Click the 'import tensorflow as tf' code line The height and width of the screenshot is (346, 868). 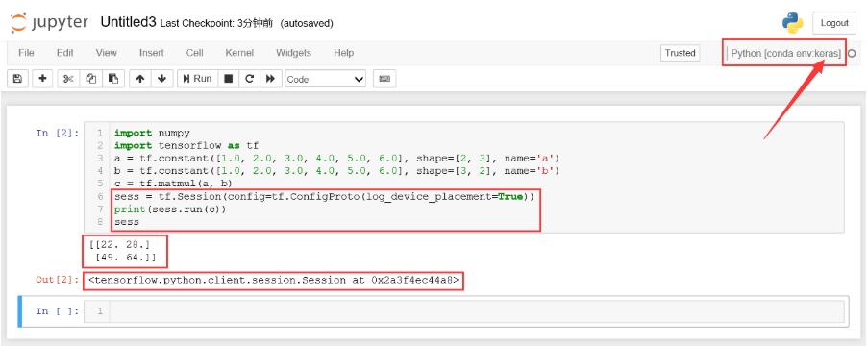(x=186, y=145)
